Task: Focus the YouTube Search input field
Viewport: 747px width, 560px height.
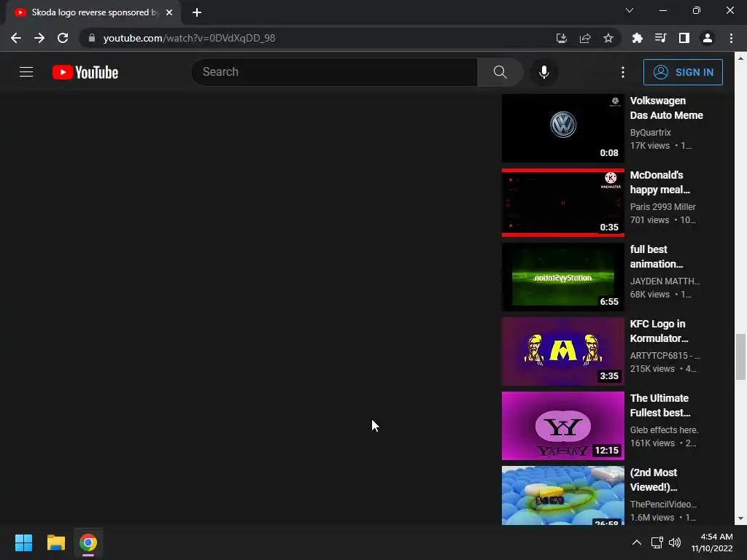Action: 334,72
